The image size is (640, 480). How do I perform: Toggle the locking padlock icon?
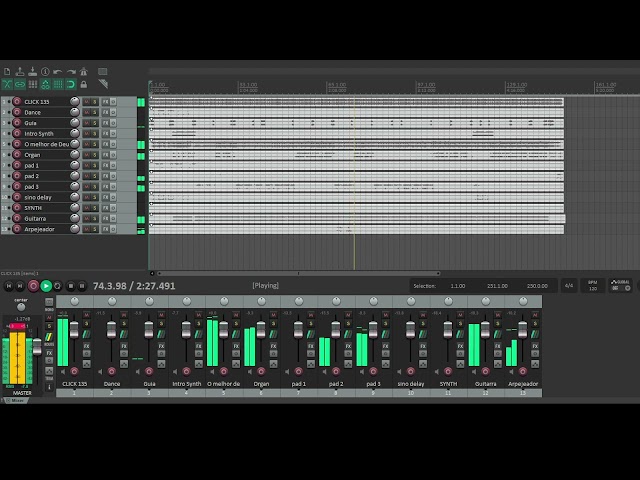[84, 84]
